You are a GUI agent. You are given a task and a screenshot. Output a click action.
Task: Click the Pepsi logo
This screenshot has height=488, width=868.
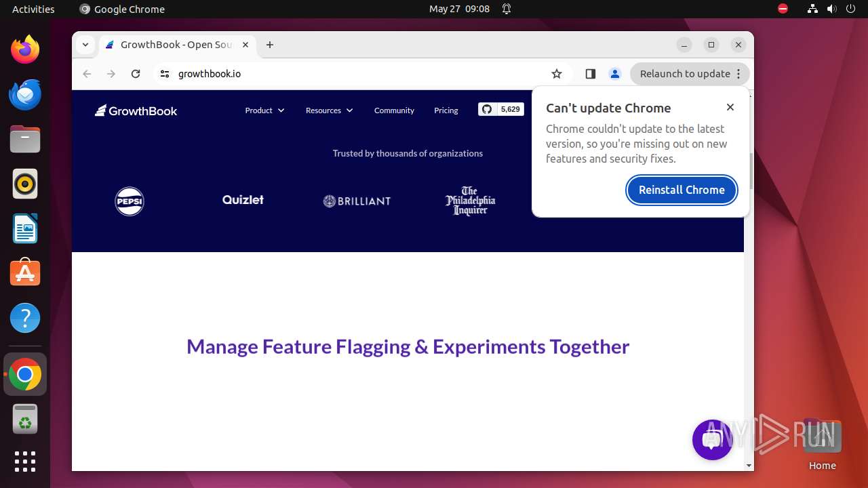tap(130, 201)
